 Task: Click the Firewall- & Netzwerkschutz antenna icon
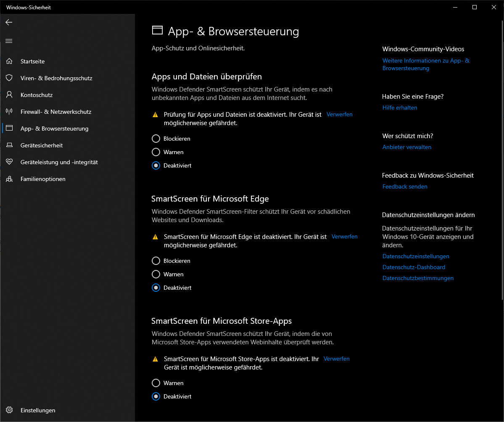coord(9,112)
